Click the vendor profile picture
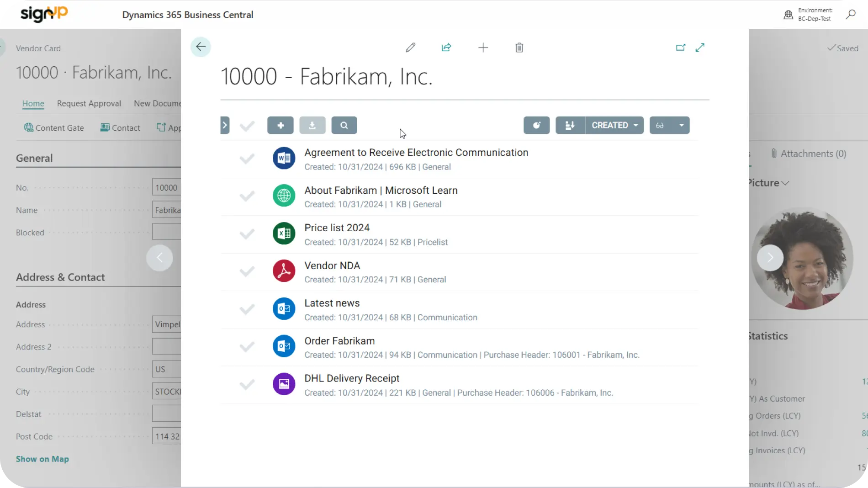This screenshot has width=868, height=488. (803, 259)
